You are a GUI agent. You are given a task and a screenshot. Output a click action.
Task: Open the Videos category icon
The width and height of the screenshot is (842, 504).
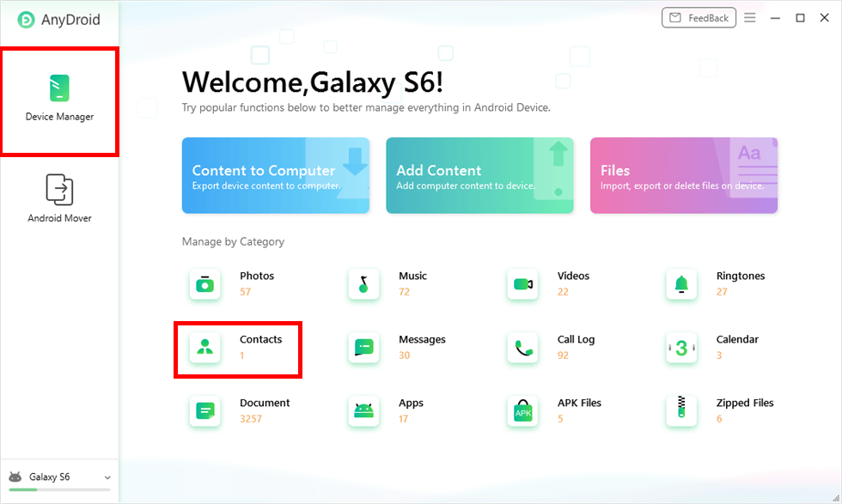coord(522,284)
